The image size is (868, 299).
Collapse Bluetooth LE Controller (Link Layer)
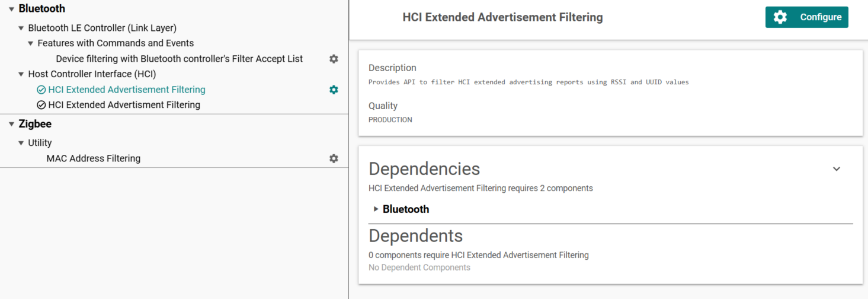[21, 28]
